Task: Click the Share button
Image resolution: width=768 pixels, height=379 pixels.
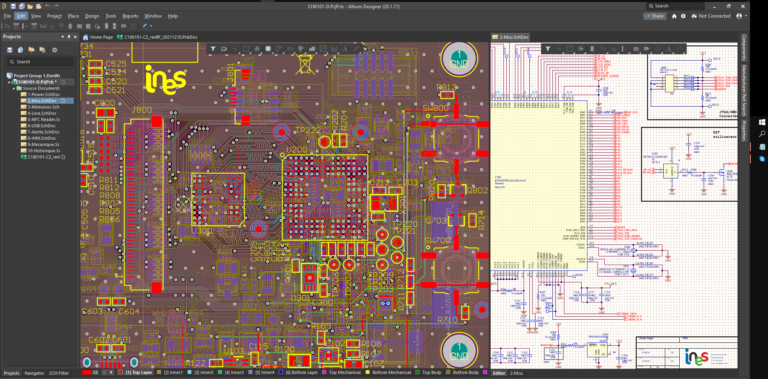Action: click(x=654, y=16)
